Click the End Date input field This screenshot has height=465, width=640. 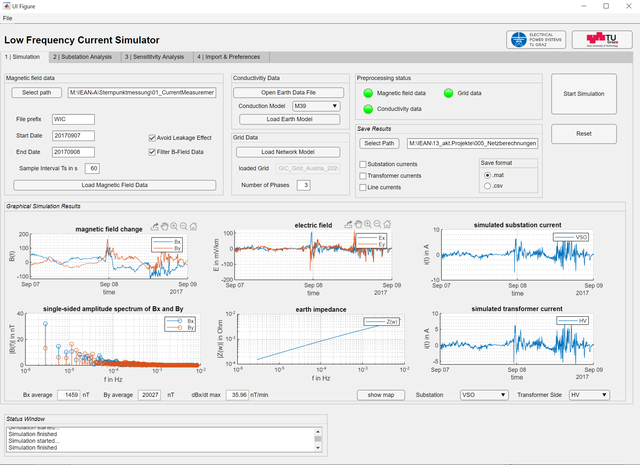(73, 152)
